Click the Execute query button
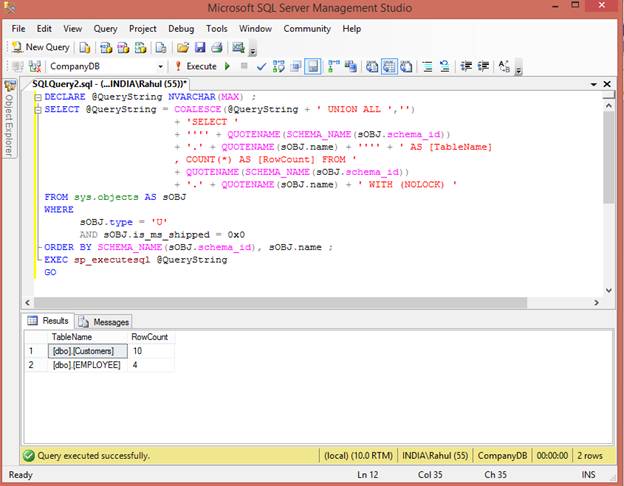The height and width of the screenshot is (486, 624). point(196,66)
